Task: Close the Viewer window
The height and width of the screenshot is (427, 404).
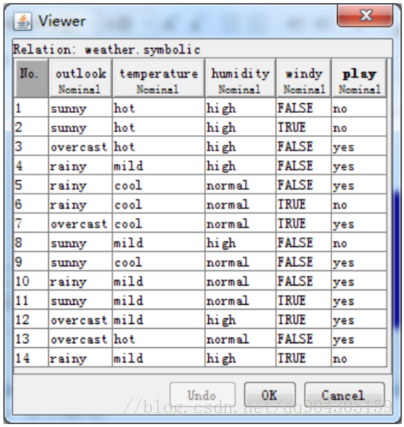Action: pyautogui.click(x=365, y=15)
